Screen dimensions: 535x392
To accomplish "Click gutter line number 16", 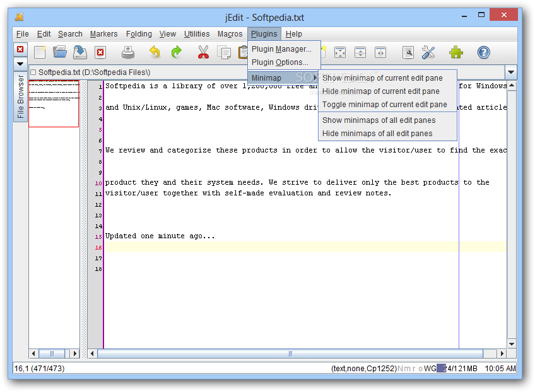I will coord(98,248).
